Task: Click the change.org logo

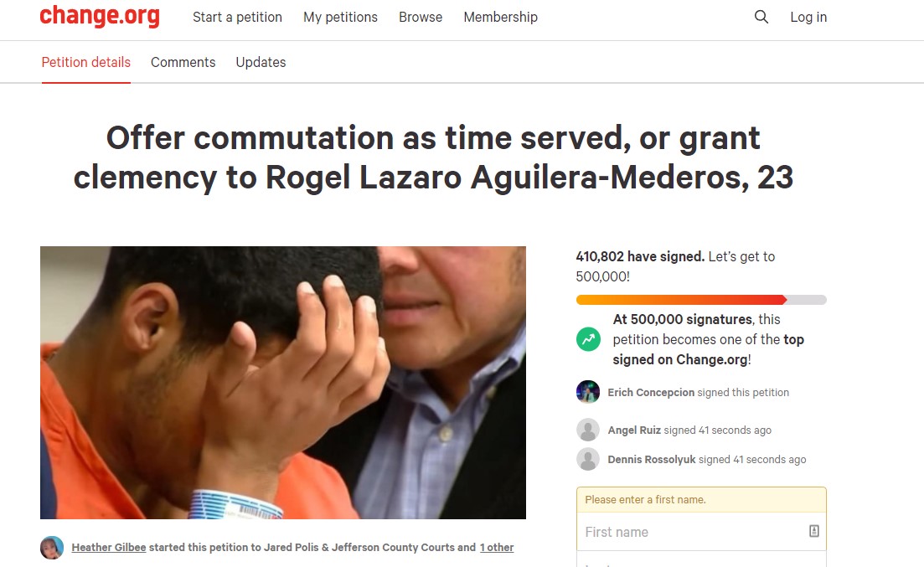Action: 100,16
